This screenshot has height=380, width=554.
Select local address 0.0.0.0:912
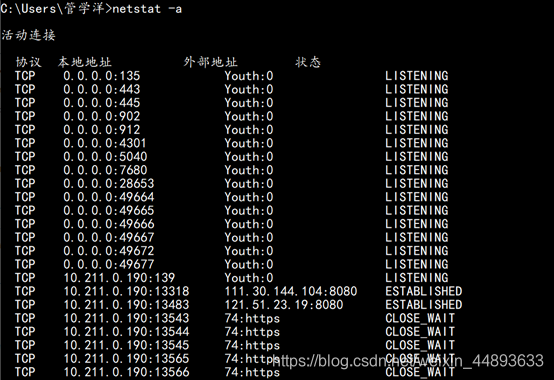tap(102, 130)
